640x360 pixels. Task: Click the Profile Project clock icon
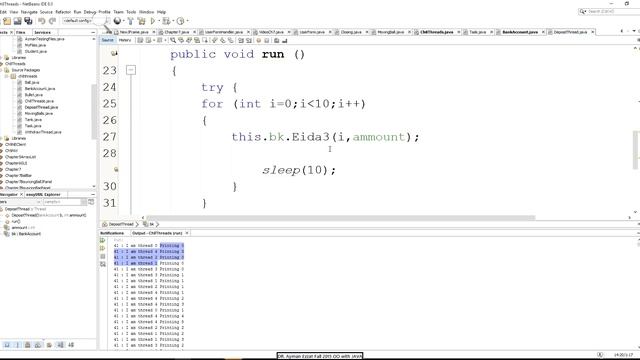[180, 21]
